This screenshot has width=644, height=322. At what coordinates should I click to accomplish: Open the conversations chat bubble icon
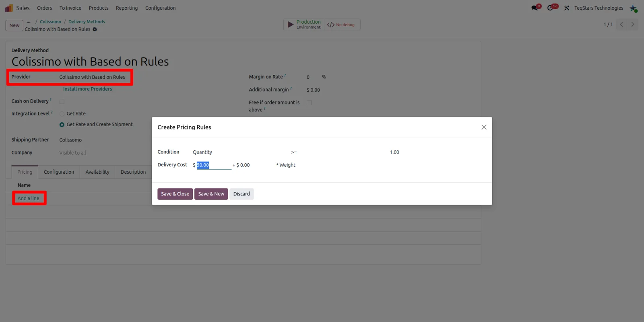pos(535,8)
